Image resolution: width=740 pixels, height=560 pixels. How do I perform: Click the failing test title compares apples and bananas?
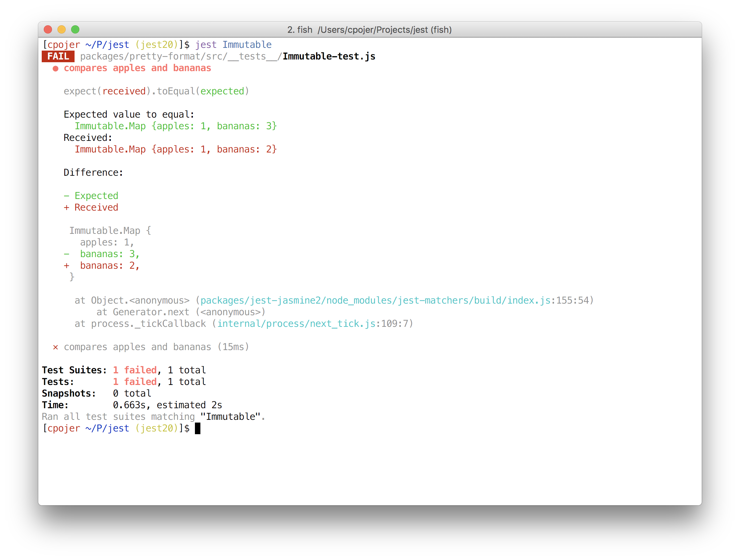click(137, 68)
